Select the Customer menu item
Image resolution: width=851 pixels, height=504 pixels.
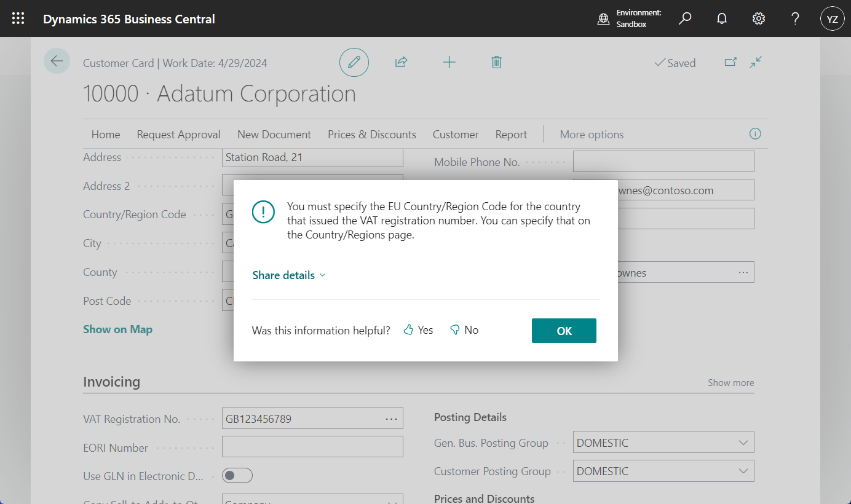click(456, 134)
